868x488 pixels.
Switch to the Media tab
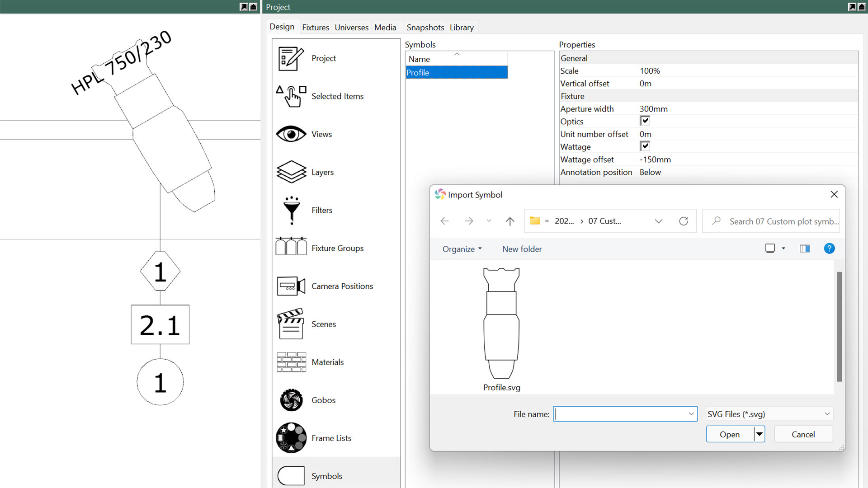[x=385, y=28]
